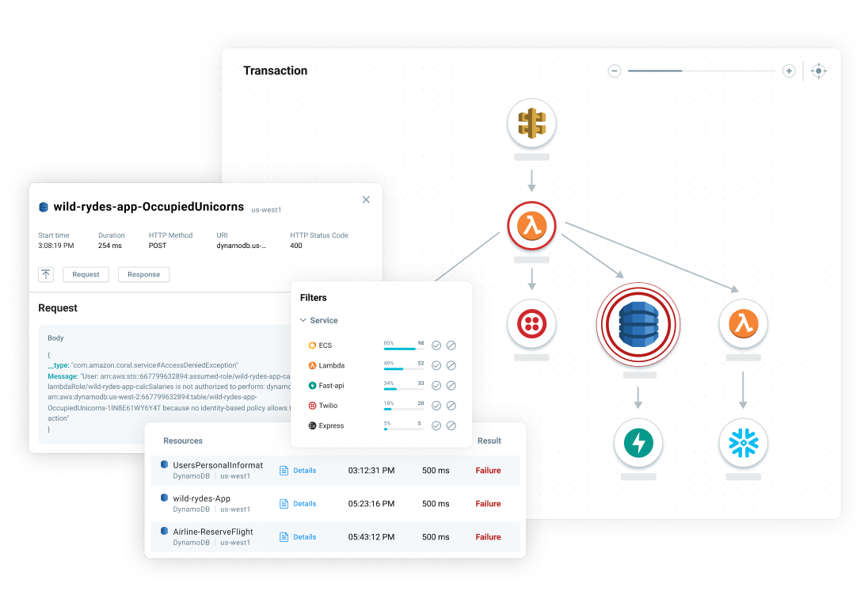Click the ECS service icon in Filters

pos(312,345)
